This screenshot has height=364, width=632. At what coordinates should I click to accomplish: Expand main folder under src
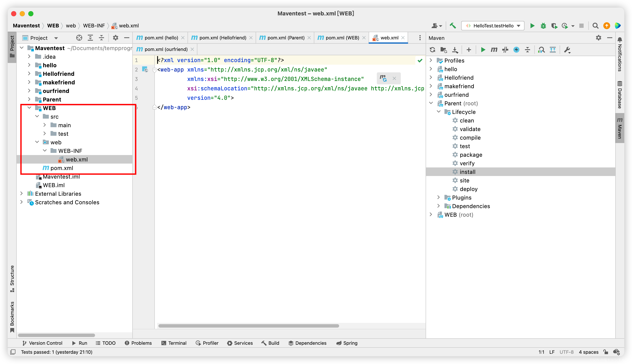(45, 125)
